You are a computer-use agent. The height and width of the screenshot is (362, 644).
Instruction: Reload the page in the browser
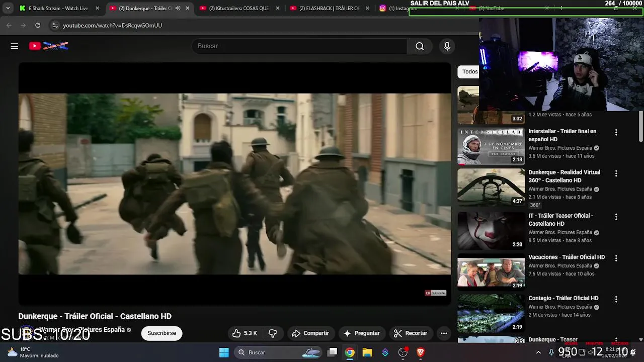click(x=38, y=25)
